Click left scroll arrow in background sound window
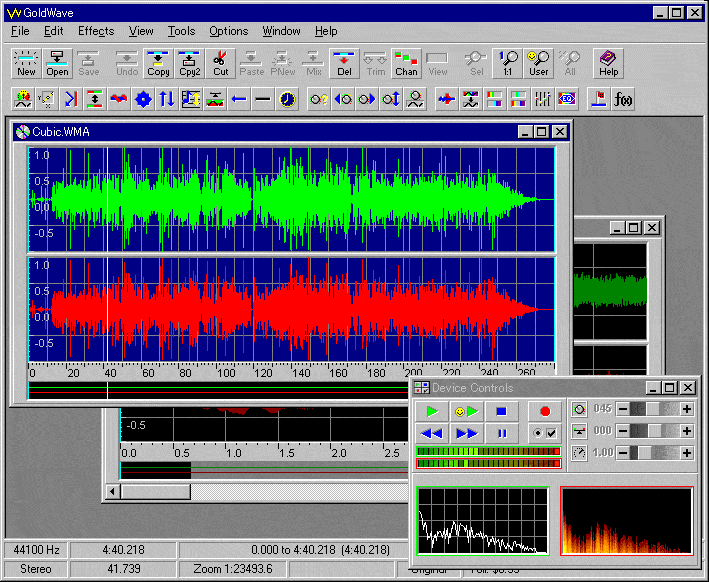Screen dimensions: 709x582 click(113, 491)
